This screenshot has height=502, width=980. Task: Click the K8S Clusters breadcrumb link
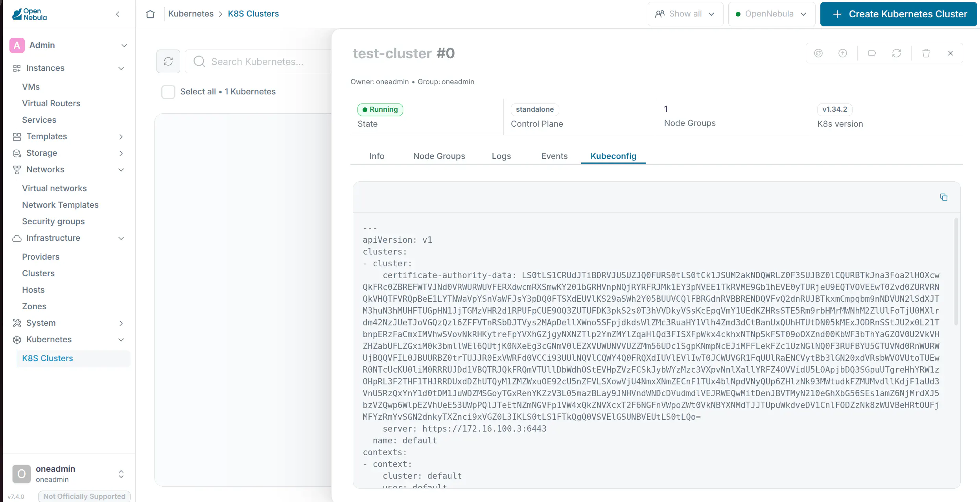[x=253, y=14]
